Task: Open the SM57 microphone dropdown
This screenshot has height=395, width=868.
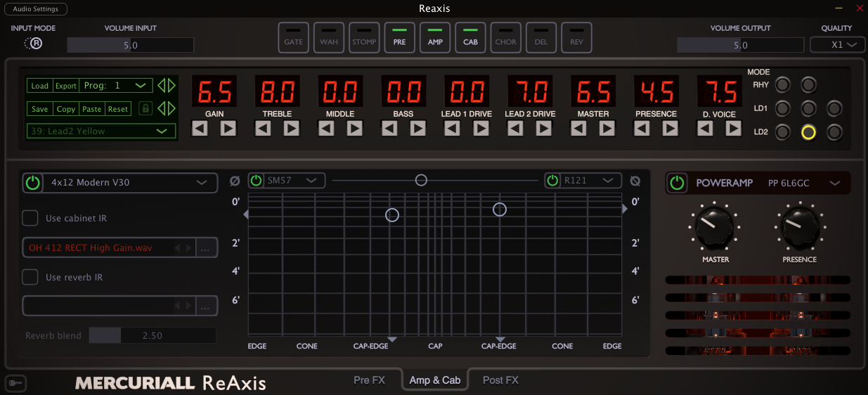Action: pyautogui.click(x=294, y=181)
